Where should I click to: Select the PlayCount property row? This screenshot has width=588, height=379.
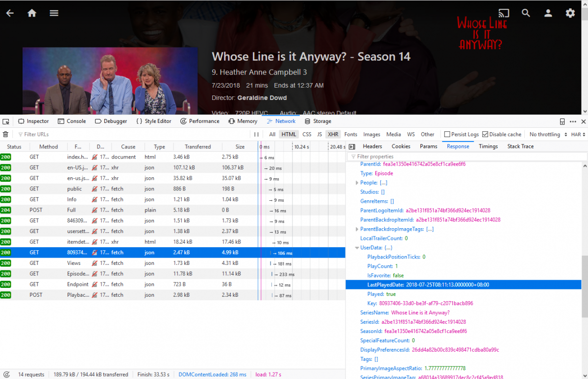click(464, 266)
